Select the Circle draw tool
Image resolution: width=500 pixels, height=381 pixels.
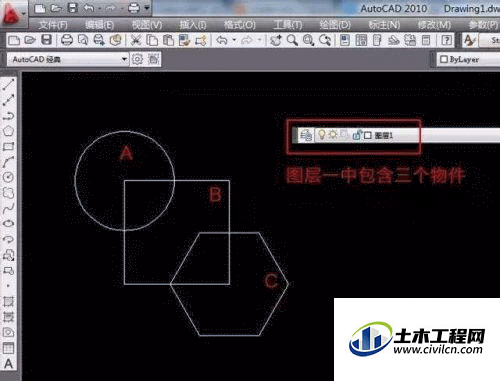click(8, 177)
